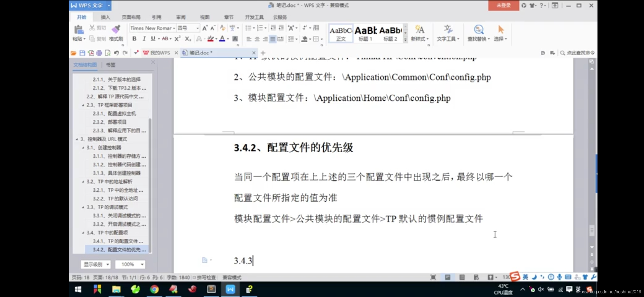Image resolution: width=644 pixels, height=297 pixels.
Task: Click the paragraph shading paint bucket
Action: (x=304, y=39)
